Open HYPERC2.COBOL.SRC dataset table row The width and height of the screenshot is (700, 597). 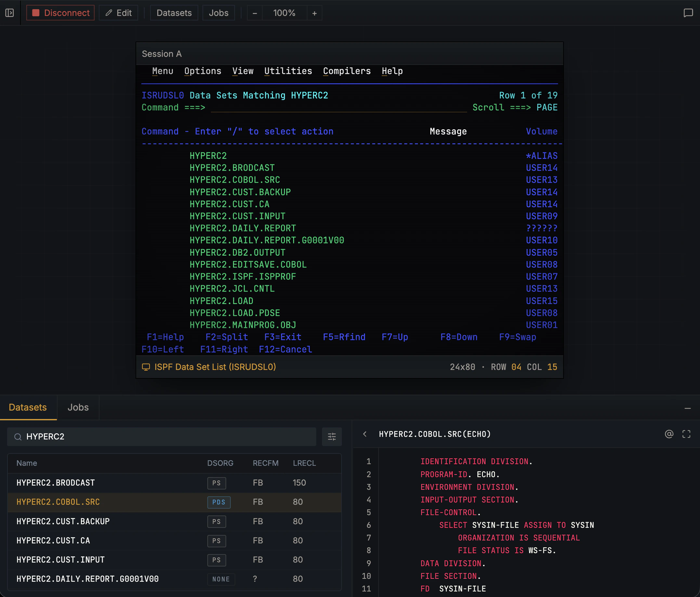point(174,502)
